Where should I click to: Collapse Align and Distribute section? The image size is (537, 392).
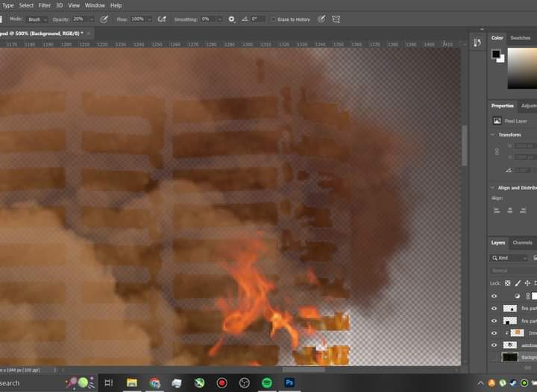[492, 188]
